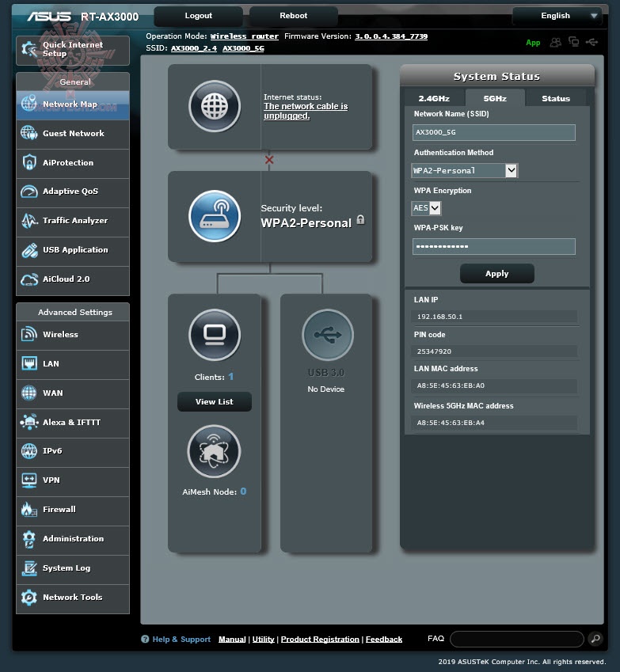
Task: Open Guest Network page
Action: tap(73, 133)
